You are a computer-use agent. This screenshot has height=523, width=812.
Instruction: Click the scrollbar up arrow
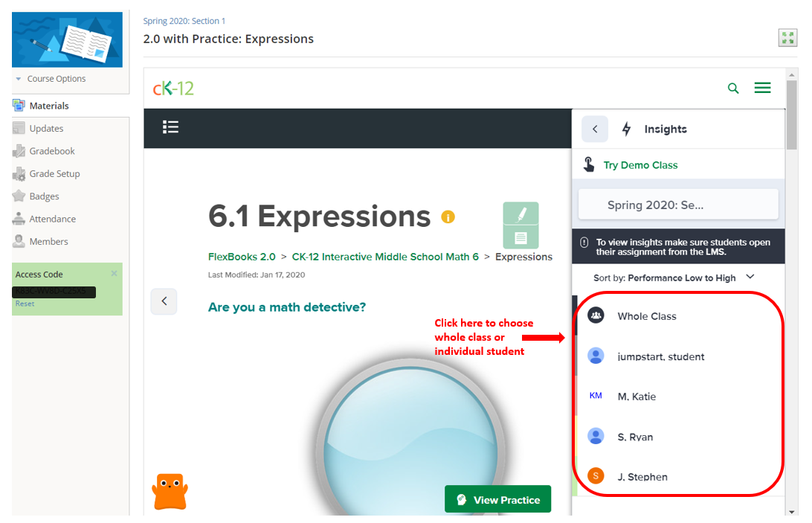pyautogui.click(x=791, y=74)
